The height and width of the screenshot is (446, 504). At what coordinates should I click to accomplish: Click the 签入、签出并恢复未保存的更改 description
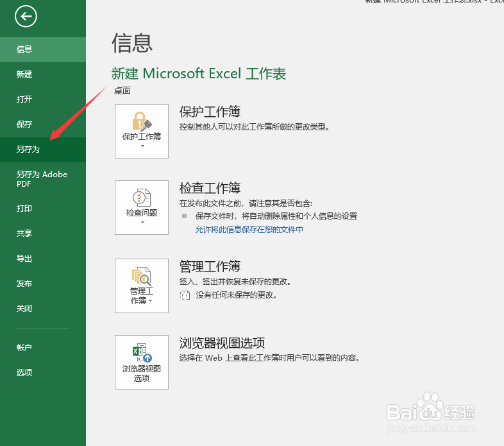coord(235,282)
